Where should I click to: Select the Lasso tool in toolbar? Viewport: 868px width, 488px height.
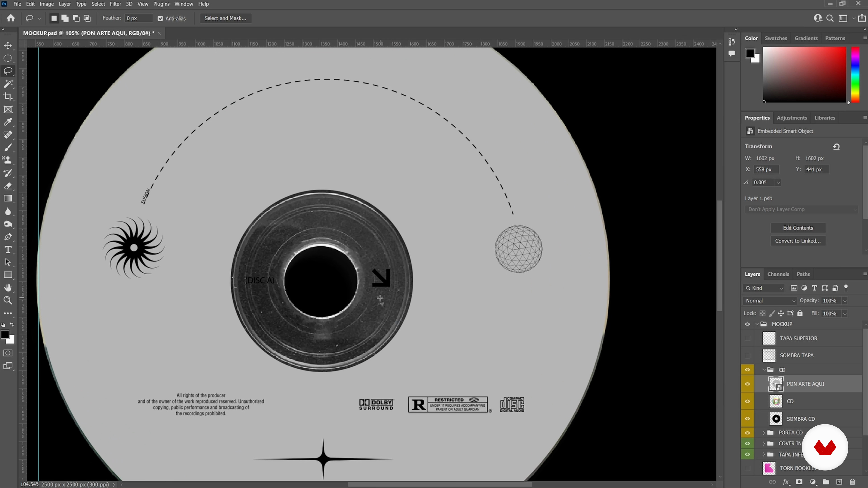[x=8, y=71]
